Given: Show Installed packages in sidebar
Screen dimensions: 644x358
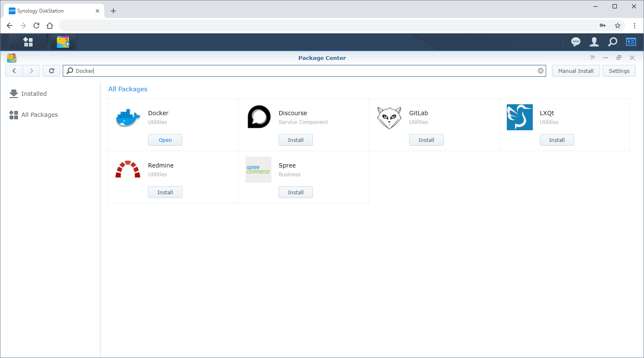Looking at the screenshot, I should [34, 94].
